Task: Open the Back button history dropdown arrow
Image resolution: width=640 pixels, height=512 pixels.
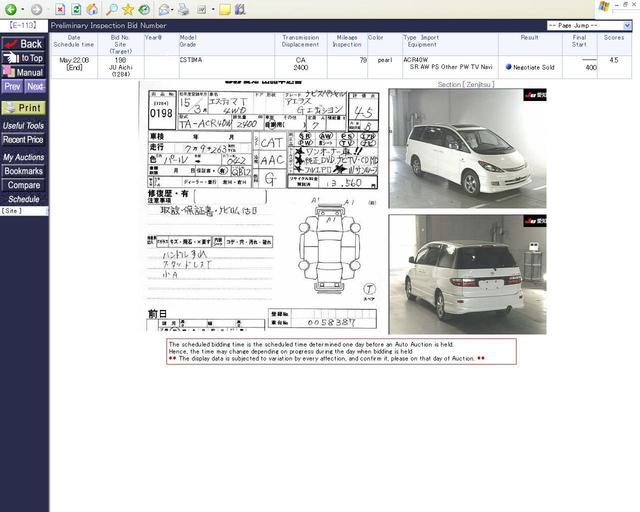Action: (23, 9)
